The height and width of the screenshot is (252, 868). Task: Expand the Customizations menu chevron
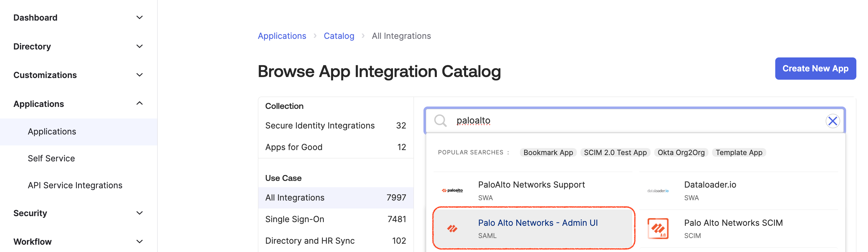click(x=140, y=75)
